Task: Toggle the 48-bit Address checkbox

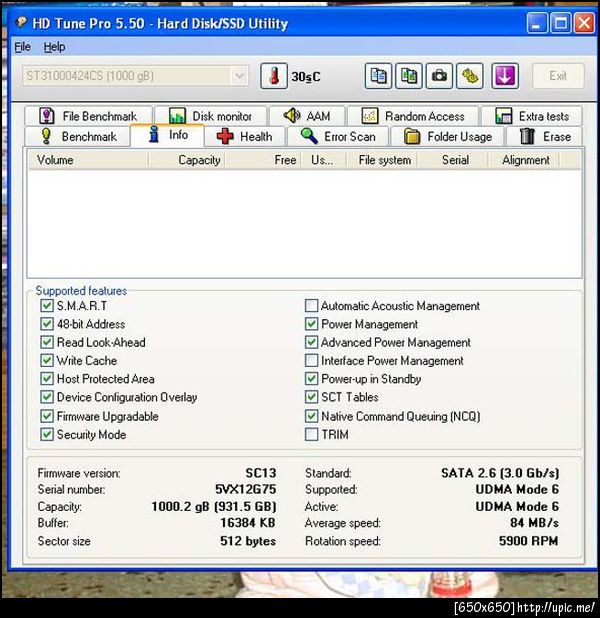Action: click(x=47, y=324)
